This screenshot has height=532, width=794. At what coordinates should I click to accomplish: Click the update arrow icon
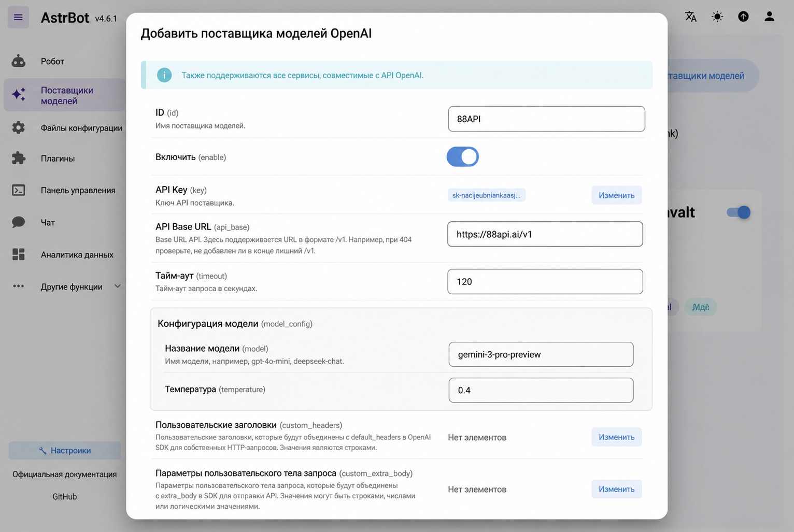(x=743, y=17)
